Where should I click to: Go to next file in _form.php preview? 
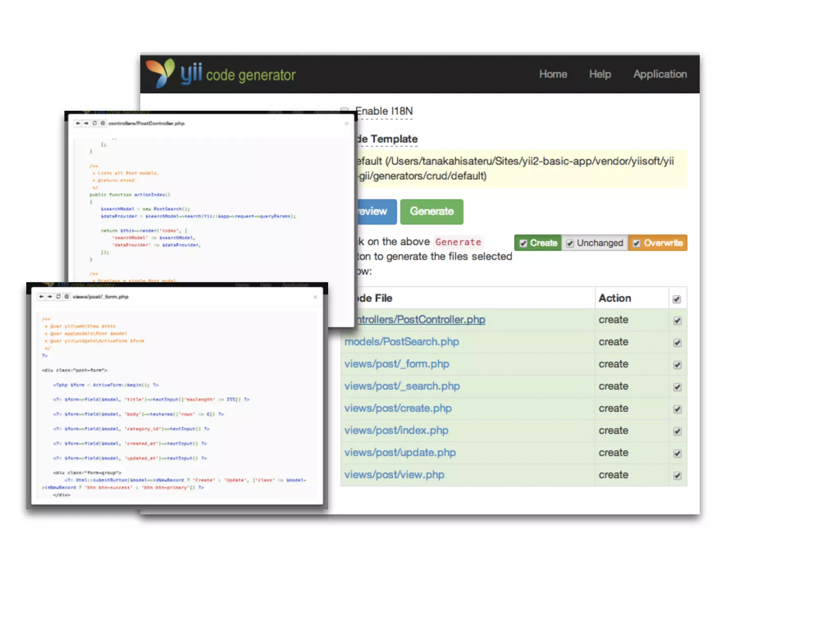[x=50, y=297]
